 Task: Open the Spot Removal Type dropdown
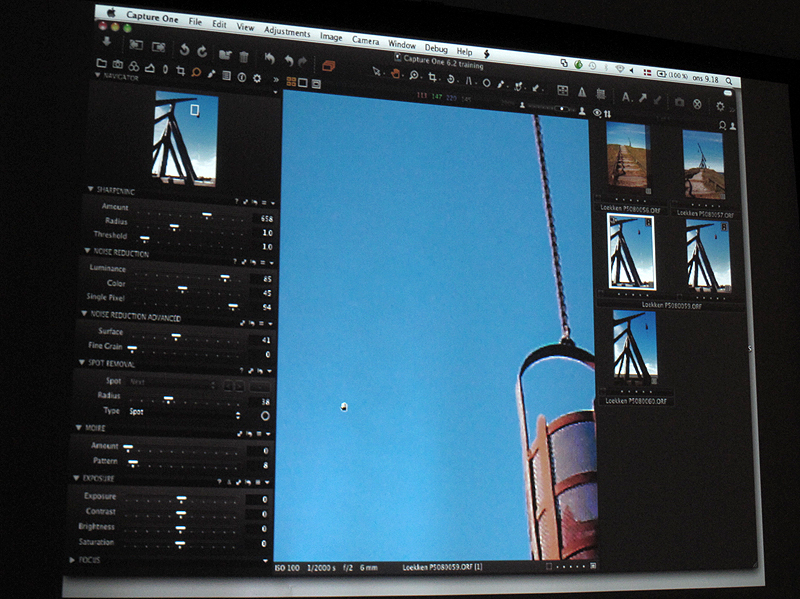(185, 413)
